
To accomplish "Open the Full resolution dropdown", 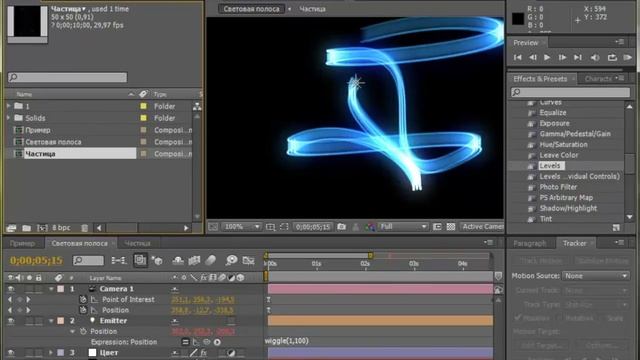I will [403, 227].
